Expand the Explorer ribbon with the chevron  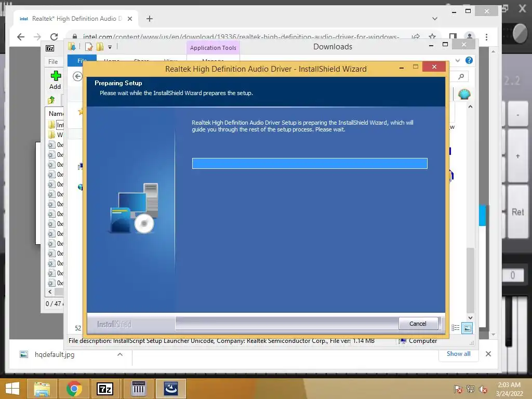[x=458, y=60]
